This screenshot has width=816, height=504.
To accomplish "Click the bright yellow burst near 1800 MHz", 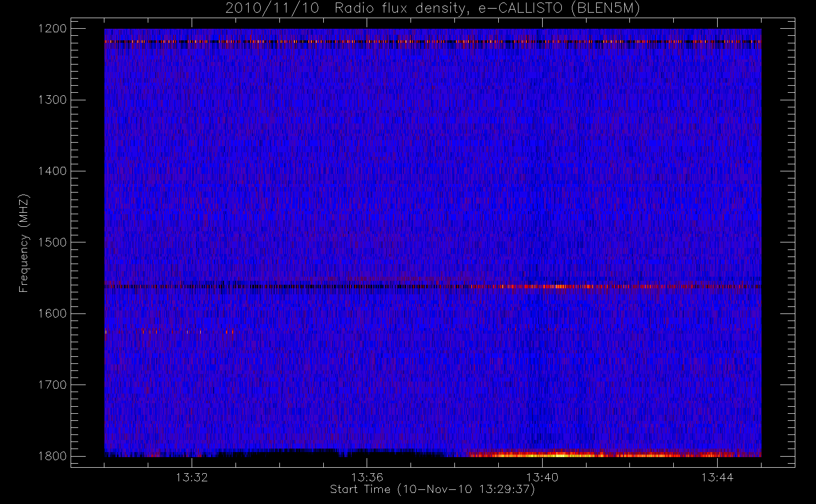I will click(560, 455).
